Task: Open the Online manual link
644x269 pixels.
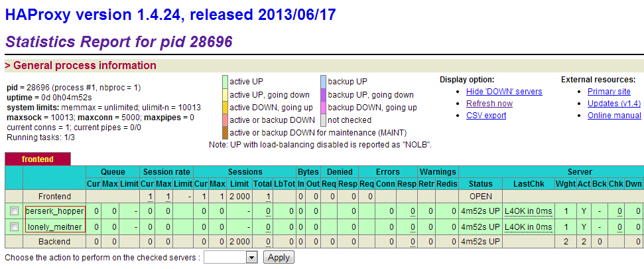Action: coord(614,116)
